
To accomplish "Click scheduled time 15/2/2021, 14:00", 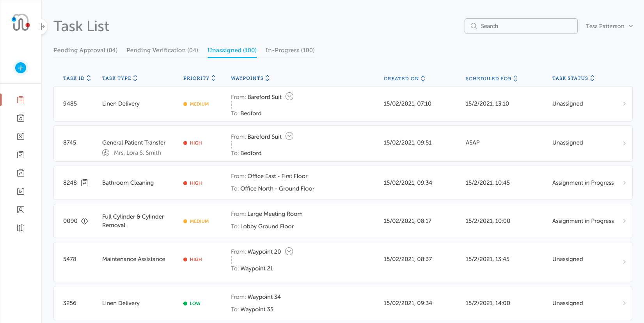I will [x=488, y=303].
